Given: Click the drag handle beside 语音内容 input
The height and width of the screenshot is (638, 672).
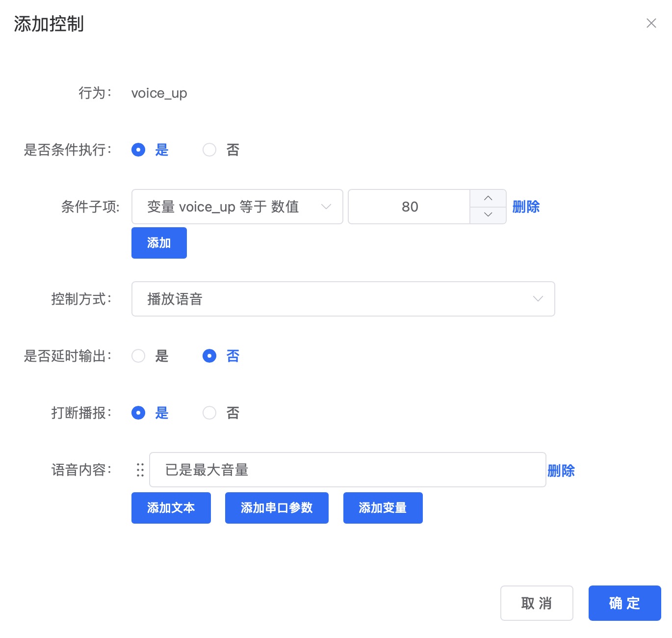Looking at the screenshot, I should [139, 470].
